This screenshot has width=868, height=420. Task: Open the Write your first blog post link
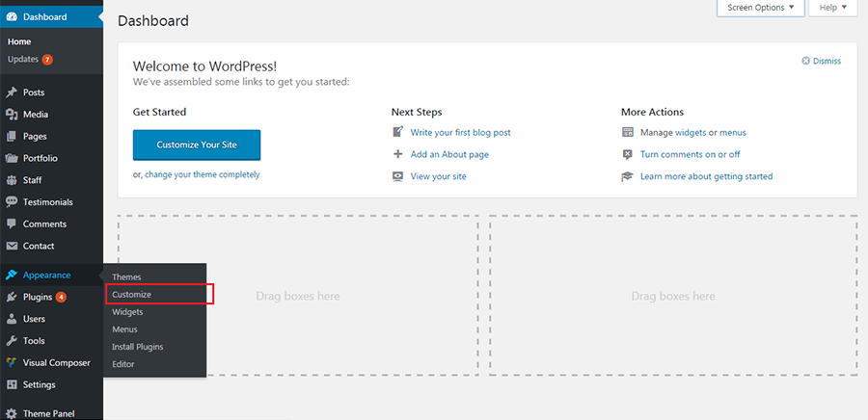coord(461,133)
